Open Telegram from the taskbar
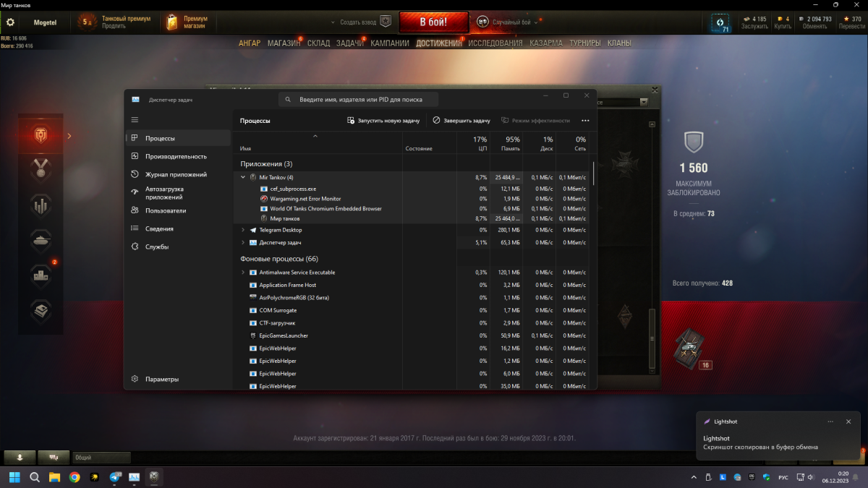 point(114,477)
